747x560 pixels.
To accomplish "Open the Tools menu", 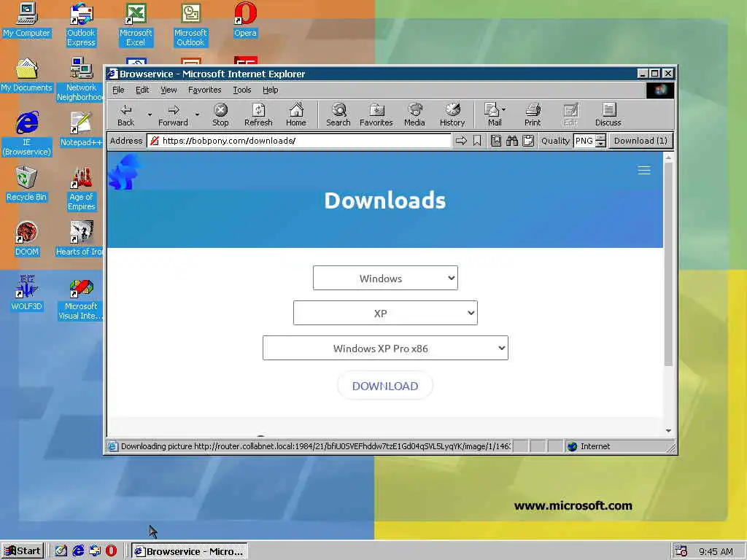I will pos(241,90).
